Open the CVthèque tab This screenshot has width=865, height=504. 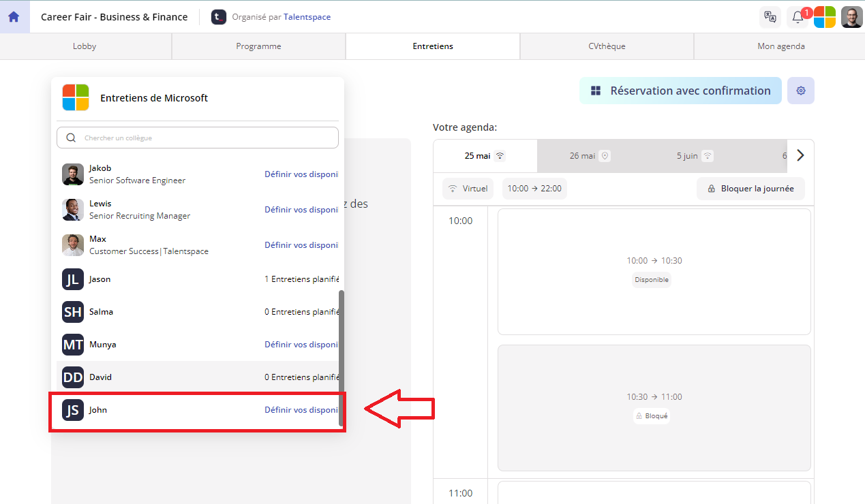[x=607, y=46]
